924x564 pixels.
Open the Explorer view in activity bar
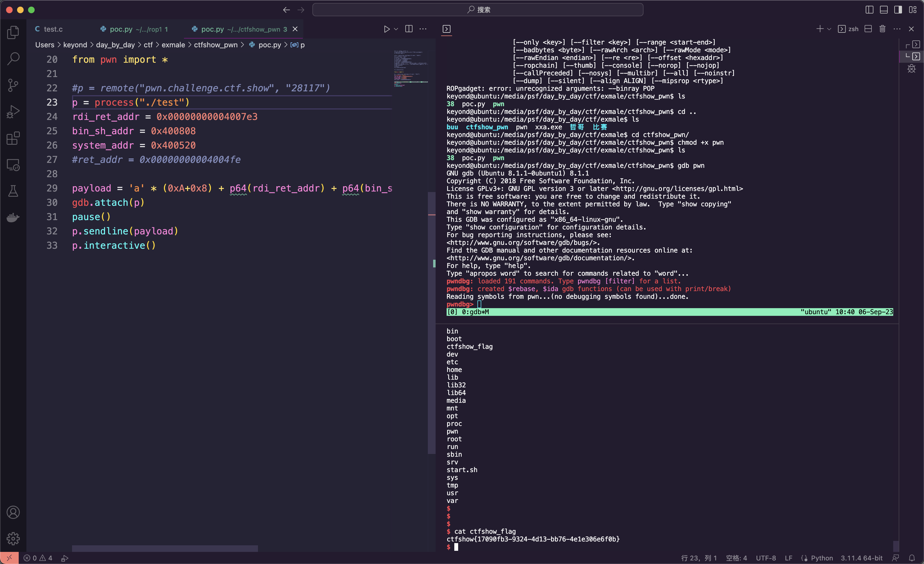[13, 32]
